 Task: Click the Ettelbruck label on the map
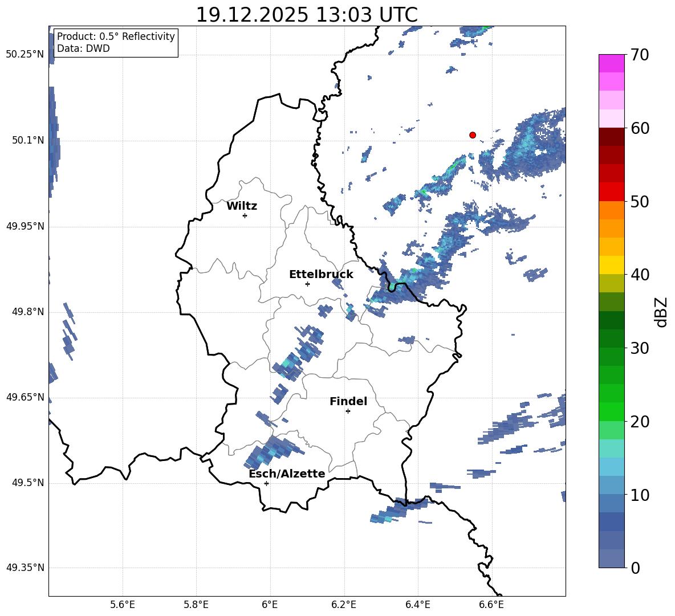coord(321,275)
